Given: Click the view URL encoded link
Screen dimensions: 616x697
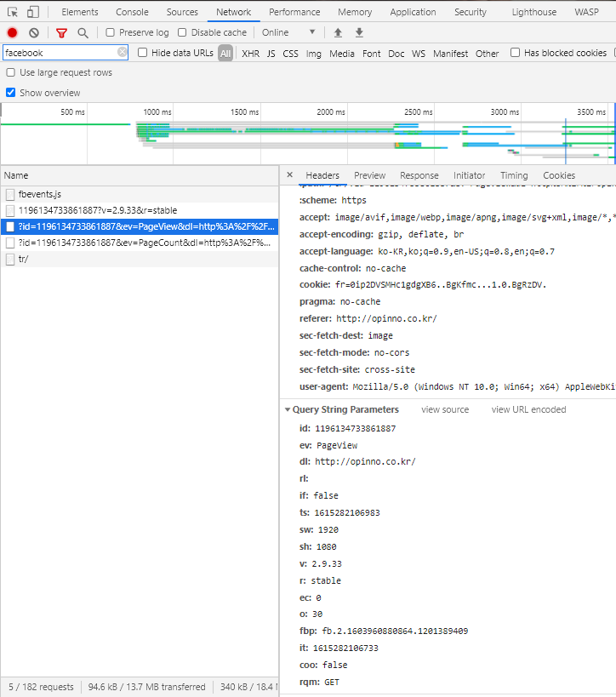Looking at the screenshot, I should (x=528, y=409).
